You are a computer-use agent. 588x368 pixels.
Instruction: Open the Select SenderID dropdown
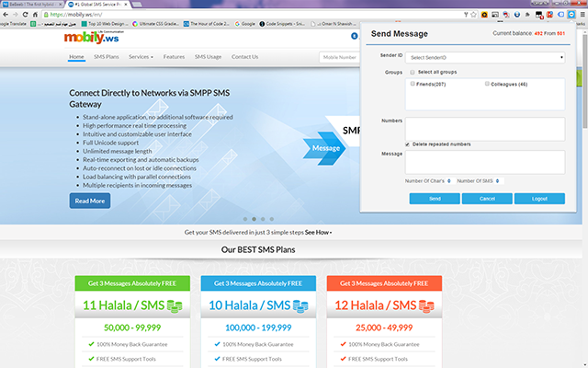(485, 57)
